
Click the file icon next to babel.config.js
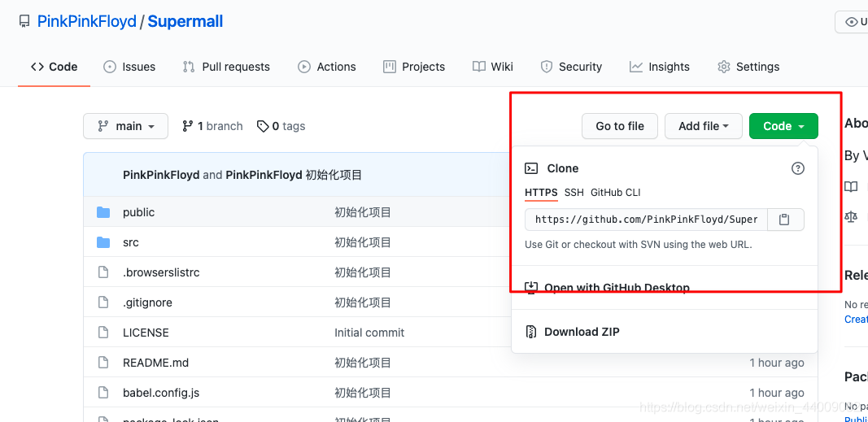click(103, 393)
